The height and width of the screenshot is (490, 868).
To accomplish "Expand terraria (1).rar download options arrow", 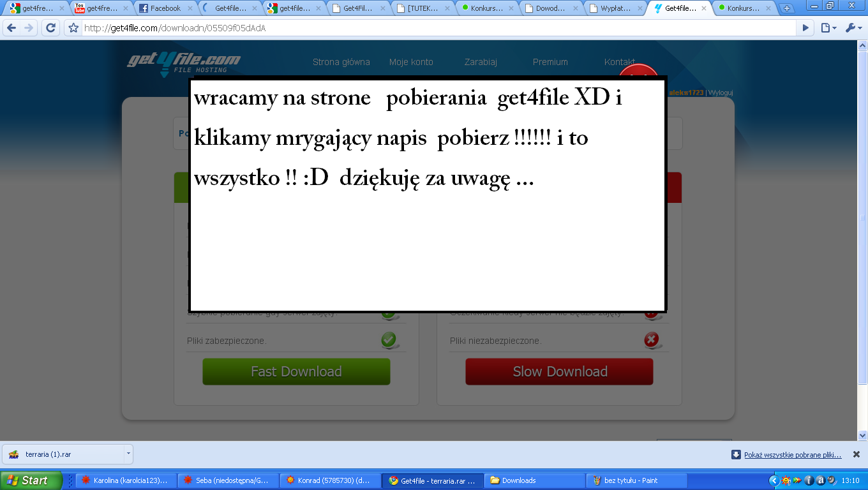I will pyautogui.click(x=128, y=454).
